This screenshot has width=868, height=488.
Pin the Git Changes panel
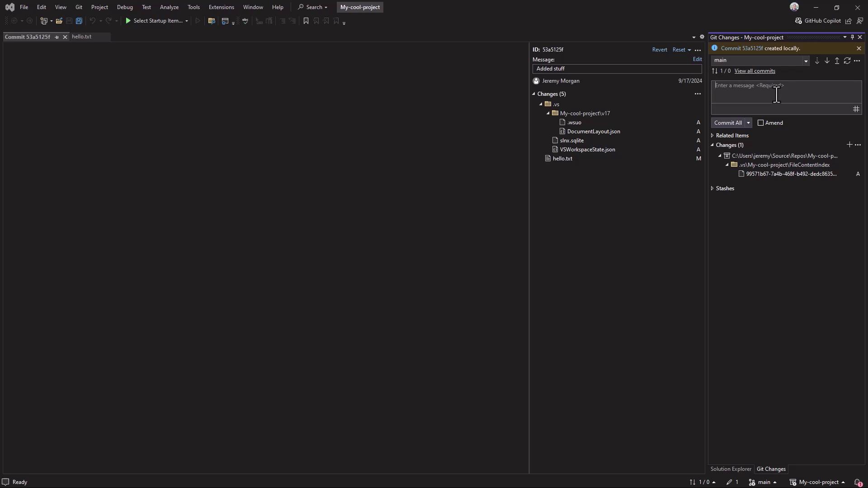coord(852,38)
